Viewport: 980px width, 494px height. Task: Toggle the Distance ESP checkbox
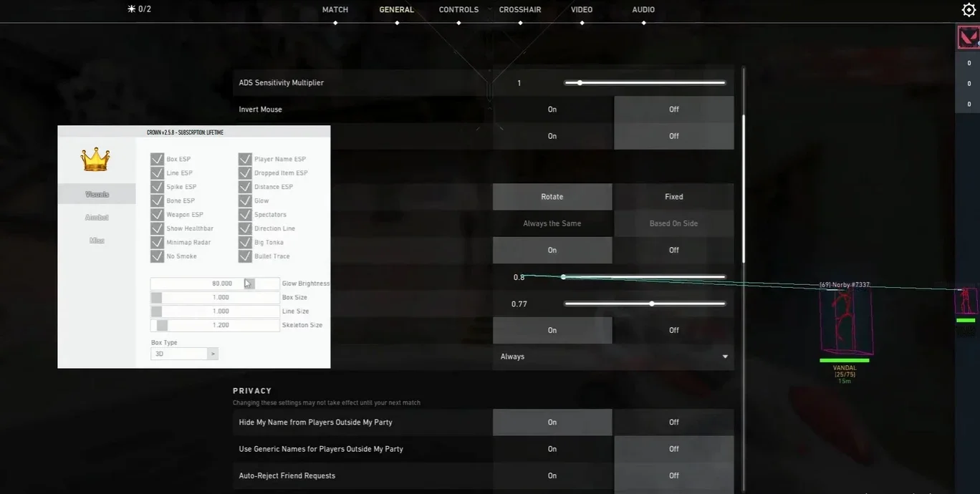coord(245,187)
